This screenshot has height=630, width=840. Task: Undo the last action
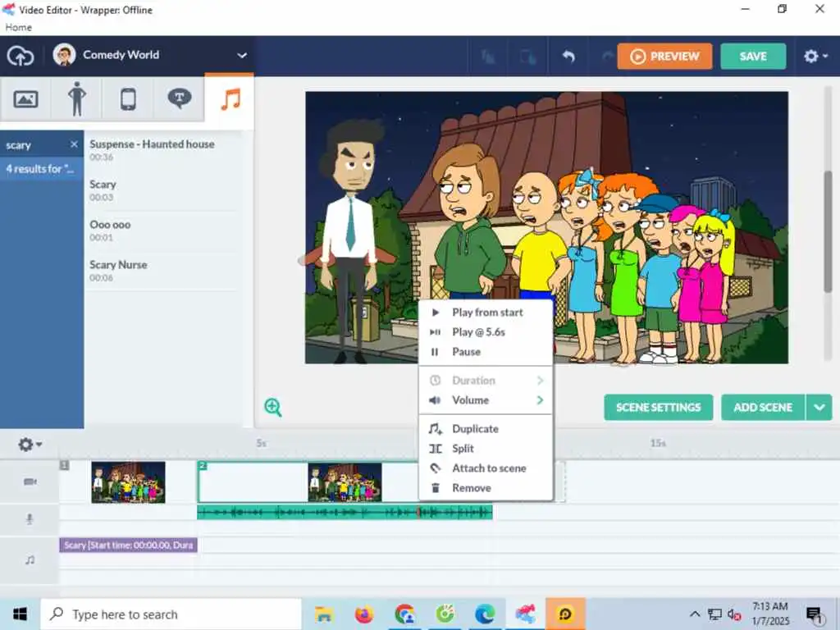pos(568,57)
